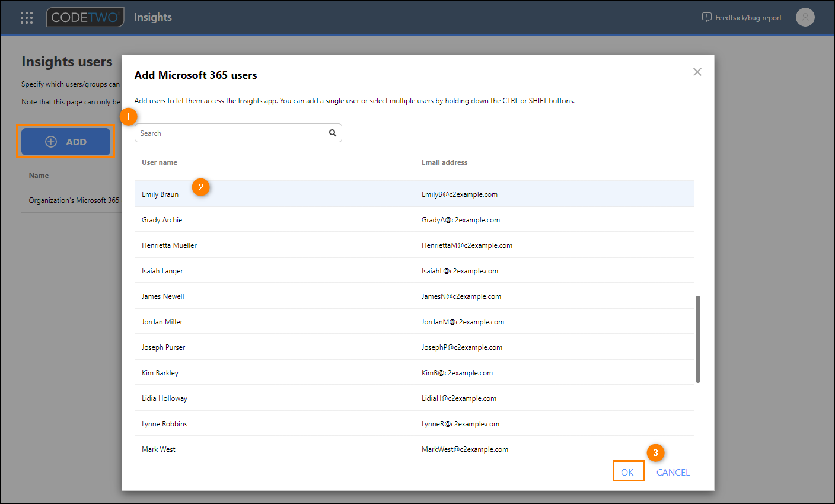This screenshot has width=835, height=504.
Task: Click email JordanM@c2example.com
Action: 463,322
